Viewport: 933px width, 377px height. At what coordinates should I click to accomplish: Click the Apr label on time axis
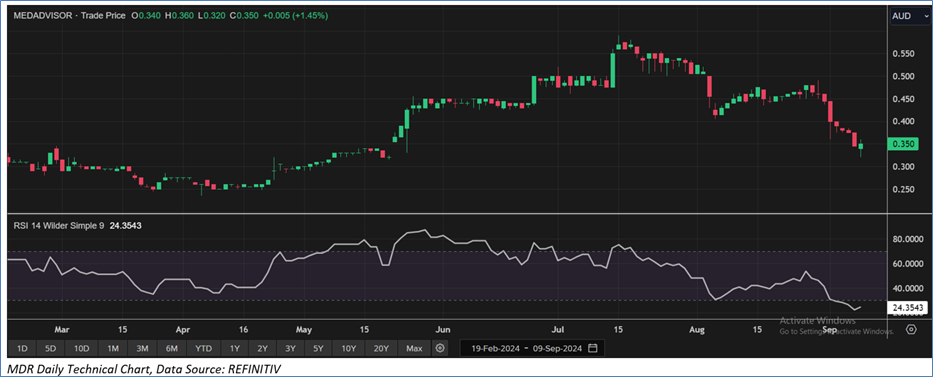(183, 329)
